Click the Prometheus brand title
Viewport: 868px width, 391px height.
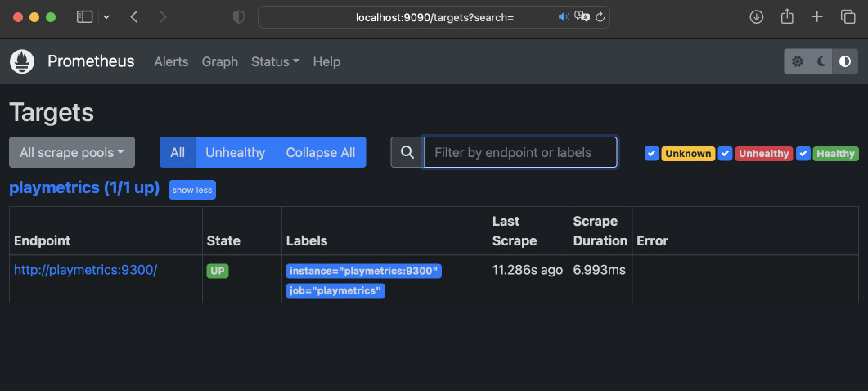pos(91,61)
